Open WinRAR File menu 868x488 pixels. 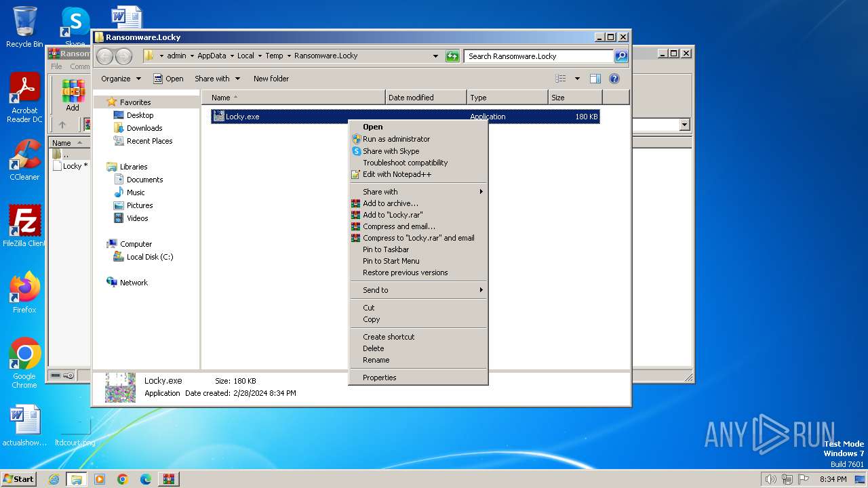56,66
